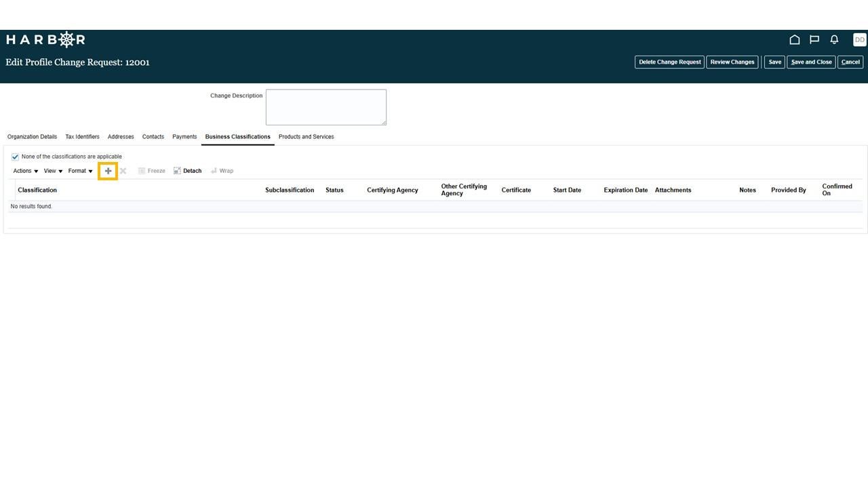The image size is (868, 488).
Task: Open the Home icon in header
Action: (795, 40)
